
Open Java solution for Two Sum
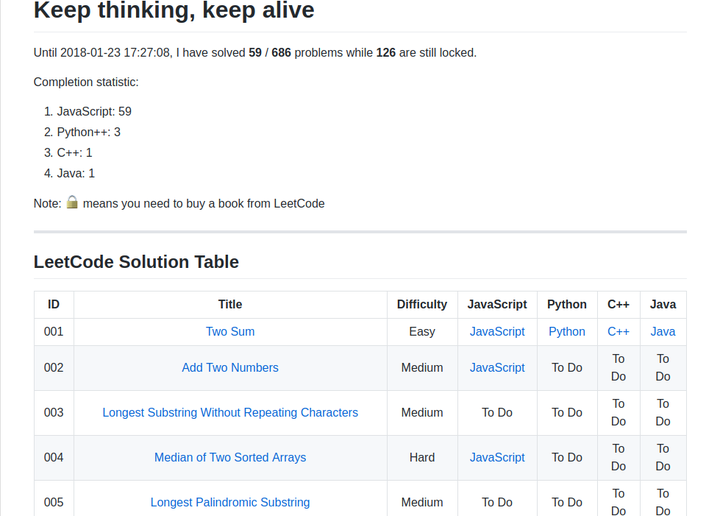coord(663,331)
